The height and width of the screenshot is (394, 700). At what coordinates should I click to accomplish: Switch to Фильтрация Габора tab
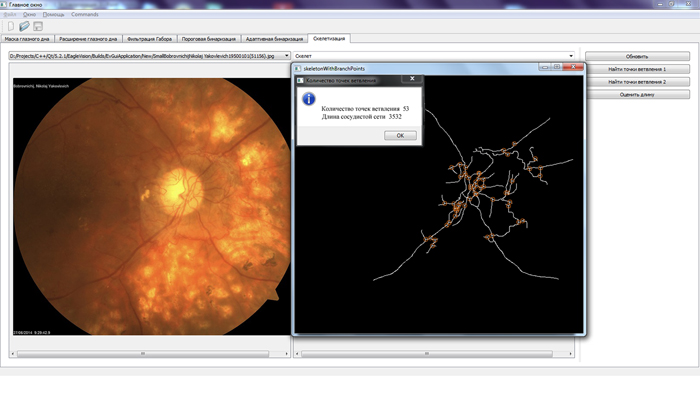[x=150, y=39]
